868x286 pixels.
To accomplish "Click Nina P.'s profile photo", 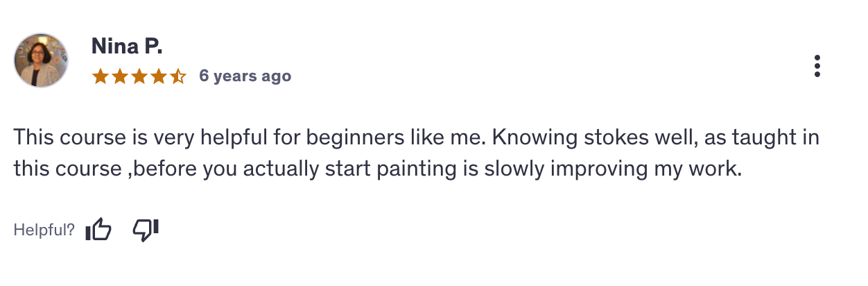I will 41,60.
